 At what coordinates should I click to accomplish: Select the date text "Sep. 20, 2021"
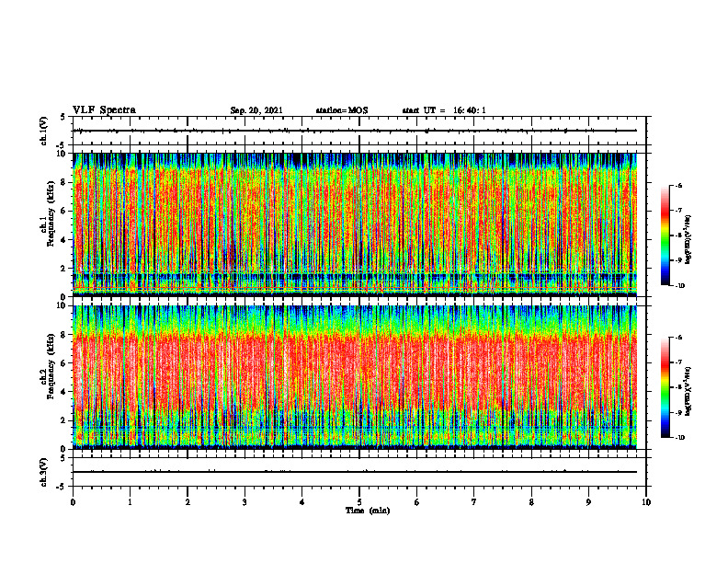point(256,110)
